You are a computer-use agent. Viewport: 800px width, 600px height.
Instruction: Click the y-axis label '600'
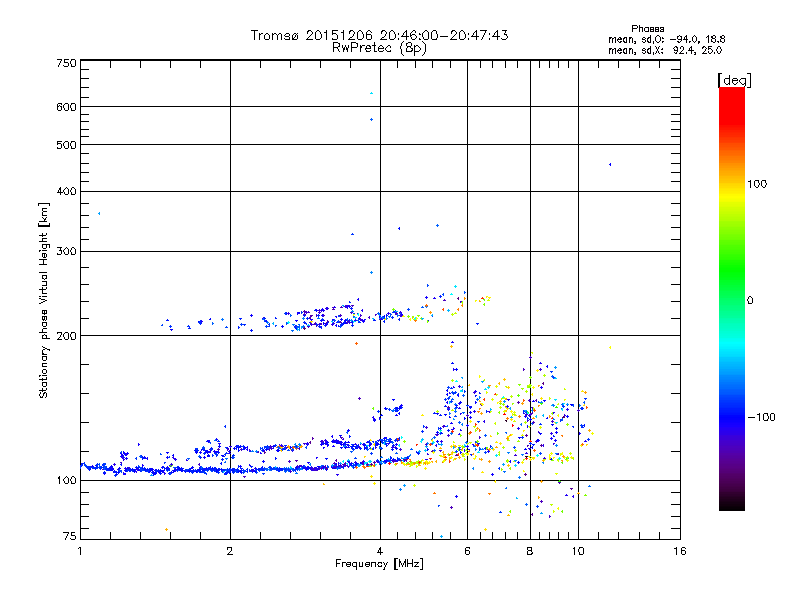coord(67,107)
